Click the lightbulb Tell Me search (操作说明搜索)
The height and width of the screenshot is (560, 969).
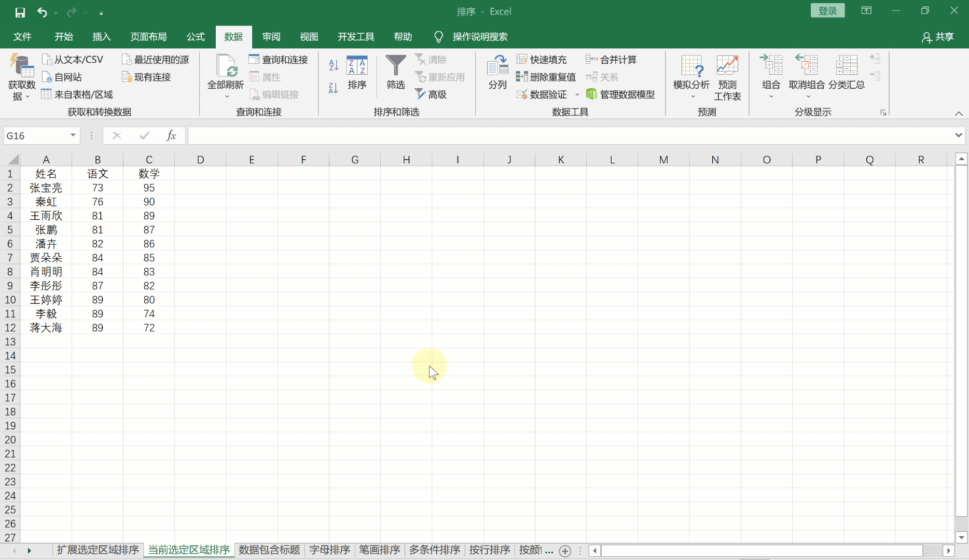coord(470,37)
